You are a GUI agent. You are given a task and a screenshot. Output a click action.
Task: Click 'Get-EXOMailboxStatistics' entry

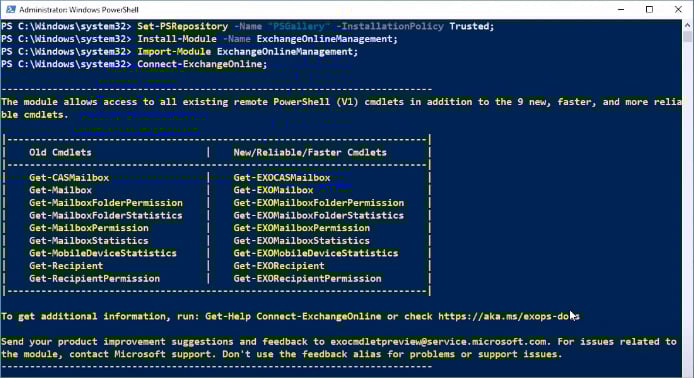tap(301, 241)
